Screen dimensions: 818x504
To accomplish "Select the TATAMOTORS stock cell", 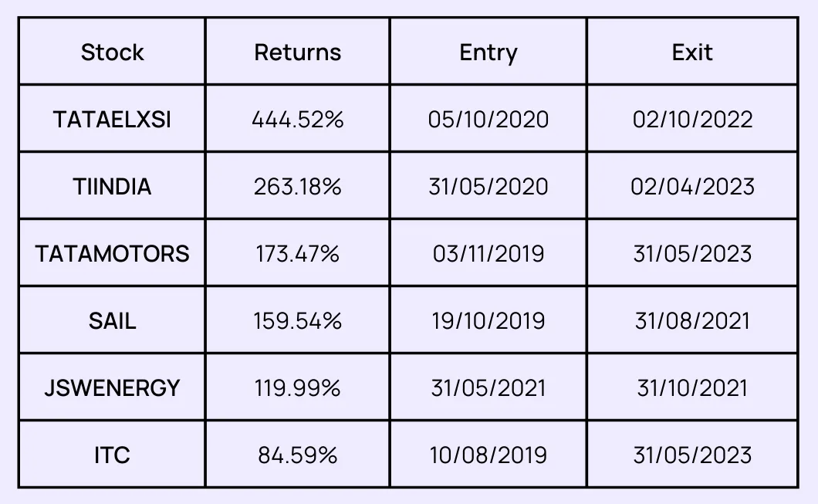I will tap(112, 254).
